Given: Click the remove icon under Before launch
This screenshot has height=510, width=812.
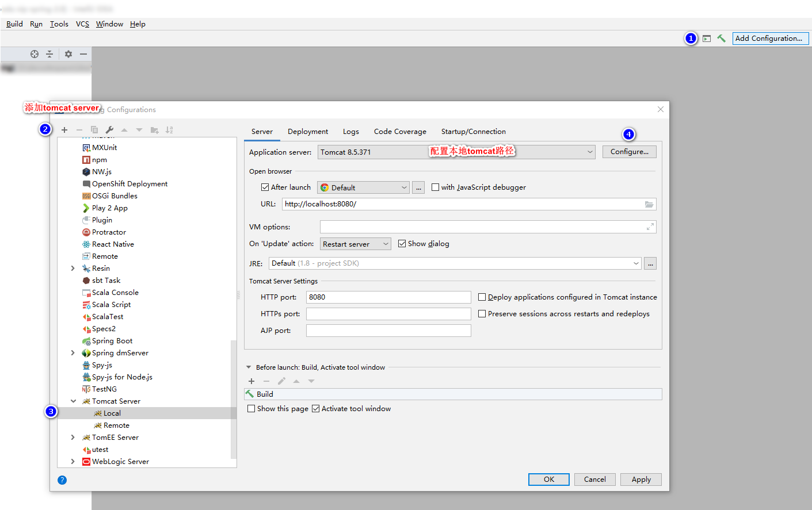Looking at the screenshot, I should pos(266,381).
